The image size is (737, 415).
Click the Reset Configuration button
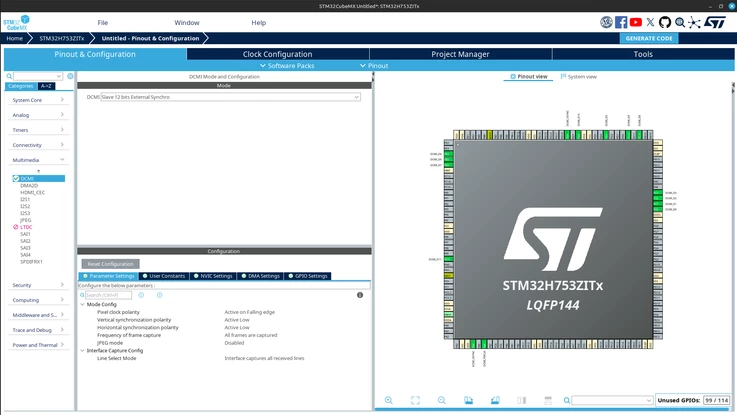(110, 264)
